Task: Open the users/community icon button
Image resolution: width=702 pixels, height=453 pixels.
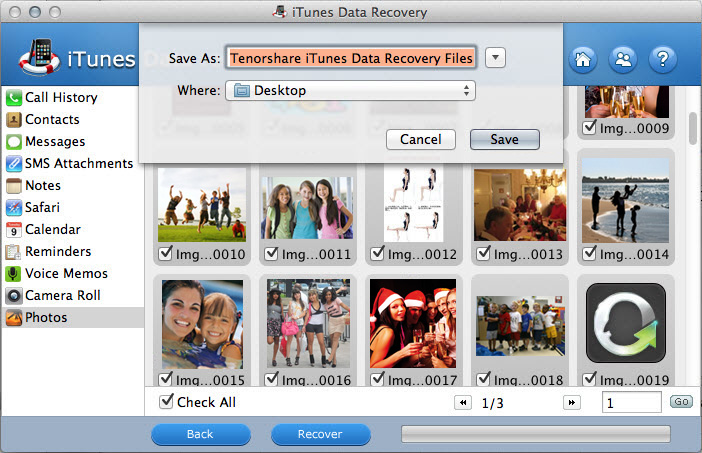Action: point(623,59)
